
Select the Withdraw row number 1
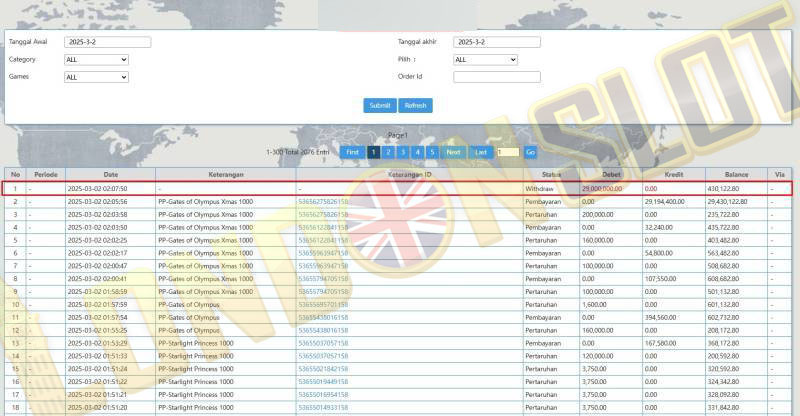(397, 188)
